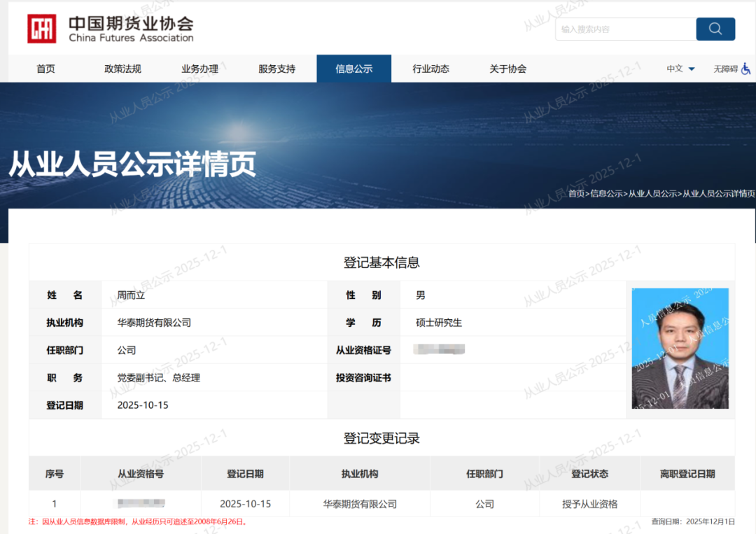The height and width of the screenshot is (534, 756).
Task: Click the registered person's photo
Action: 680,349
